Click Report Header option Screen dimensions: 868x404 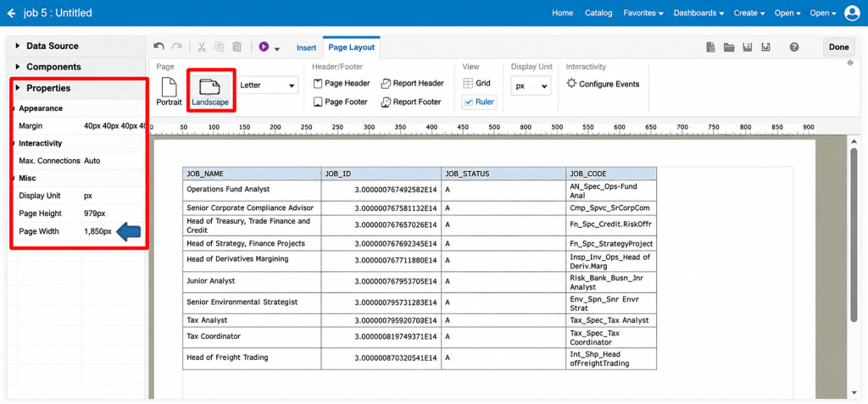(413, 83)
